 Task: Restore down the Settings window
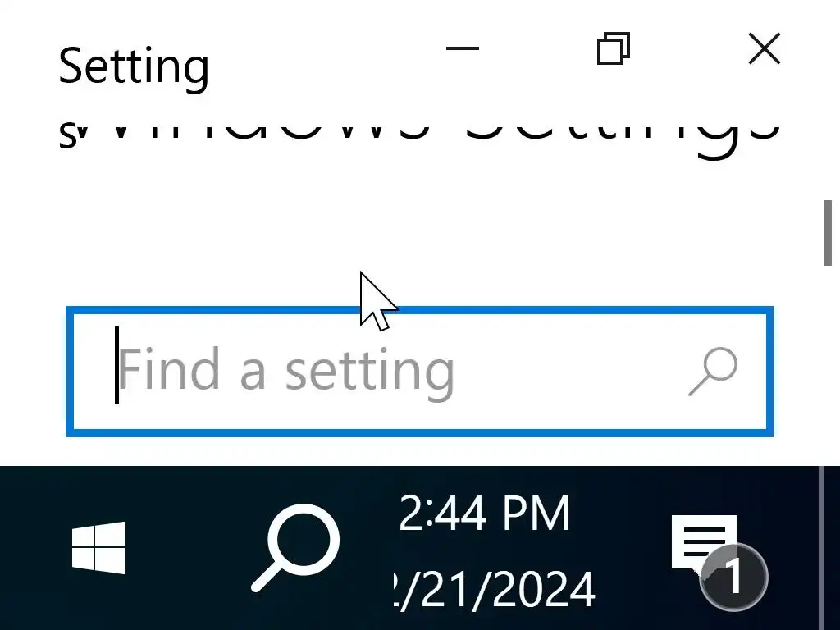pyautogui.click(x=614, y=48)
